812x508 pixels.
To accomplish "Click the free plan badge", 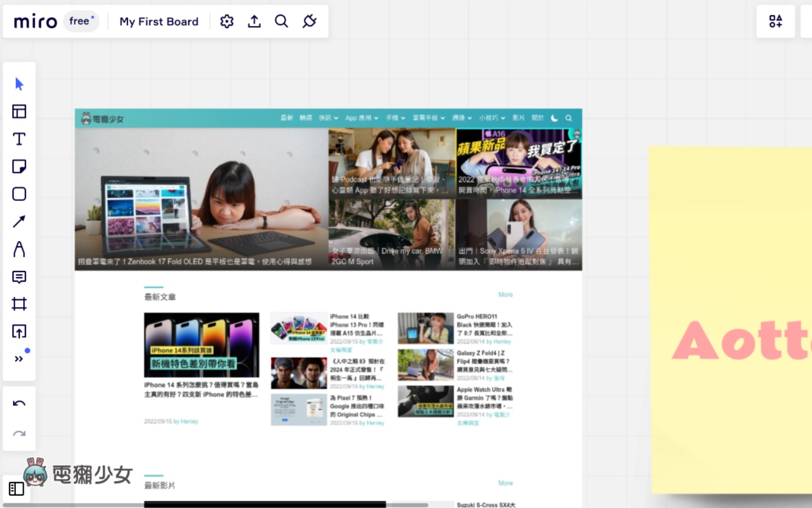I will [82, 21].
